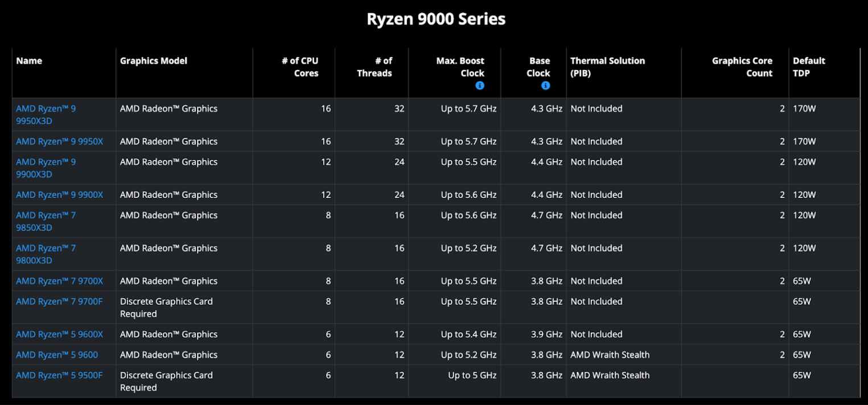Click the AMD Ryzen 5 9600X link
The width and height of the screenshot is (868, 405).
pyautogui.click(x=59, y=334)
